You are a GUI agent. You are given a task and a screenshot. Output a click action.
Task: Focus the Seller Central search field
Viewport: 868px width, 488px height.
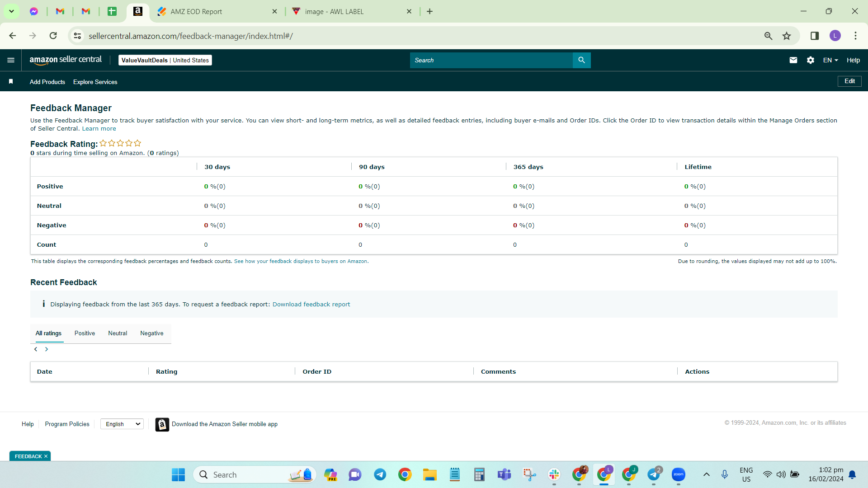491,60
